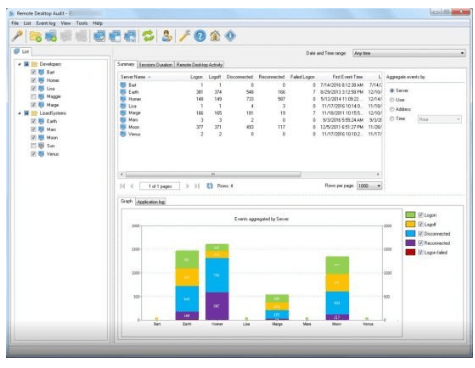This screenshot has width=475, height=368.
Task: Select the Time aggregate radio button
Action: point(392,119)
